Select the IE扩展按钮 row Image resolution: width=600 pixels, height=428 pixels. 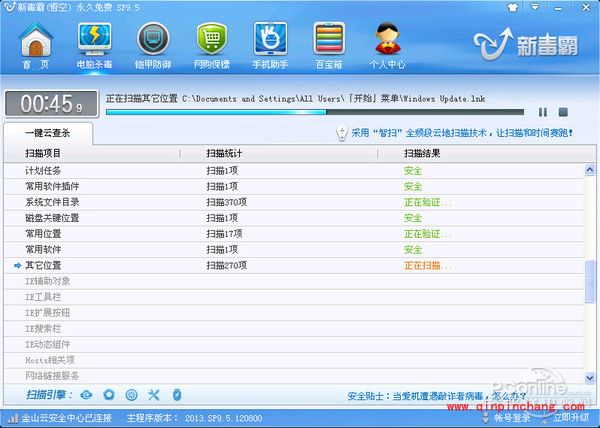(x=294, y=313)
